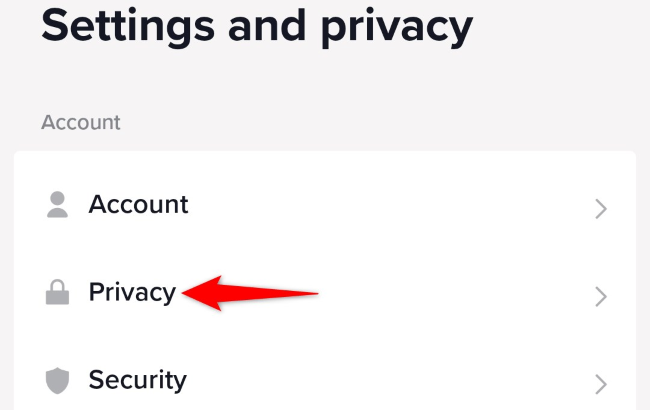This screenshot has width=650, height=410.
Task: Go to the Security menu item label
Action: (x=137, y=380)
